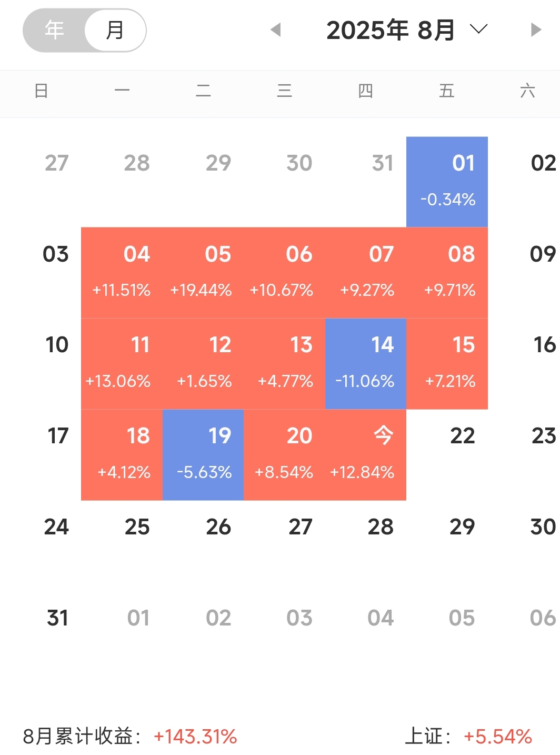
Task: Tap greyed-out July 27 date
Action: coord(57,163)
